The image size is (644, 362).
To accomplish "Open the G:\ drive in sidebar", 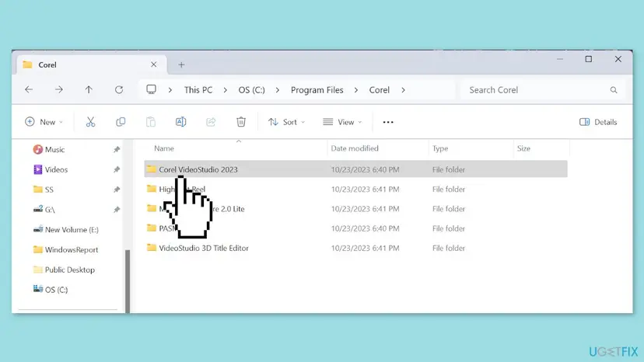I will tap(44, 209).
